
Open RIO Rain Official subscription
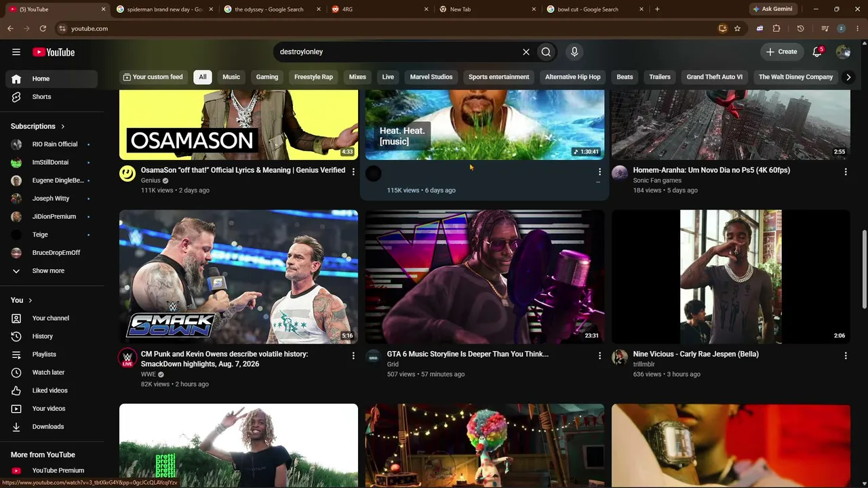point(52,144)
